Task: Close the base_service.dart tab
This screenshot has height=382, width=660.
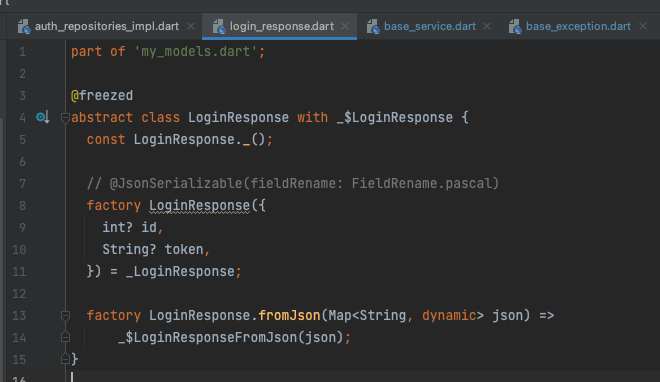Action: coord(487,26)
